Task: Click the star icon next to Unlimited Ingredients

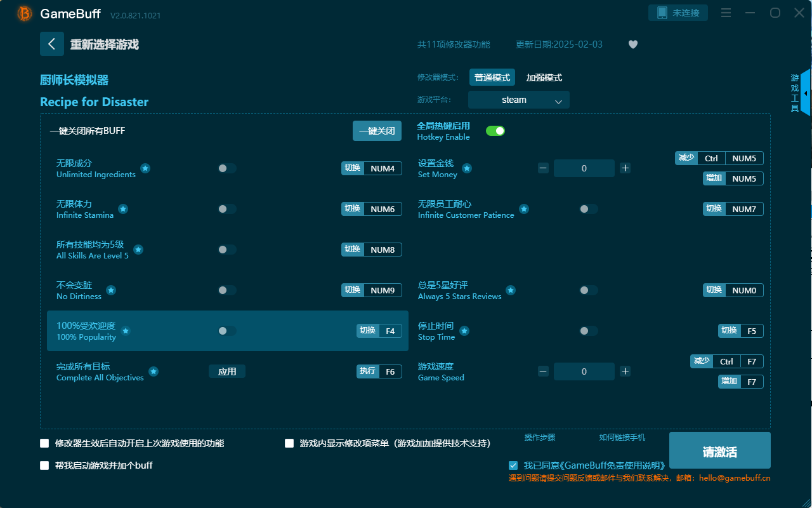Action: point(145,169)
